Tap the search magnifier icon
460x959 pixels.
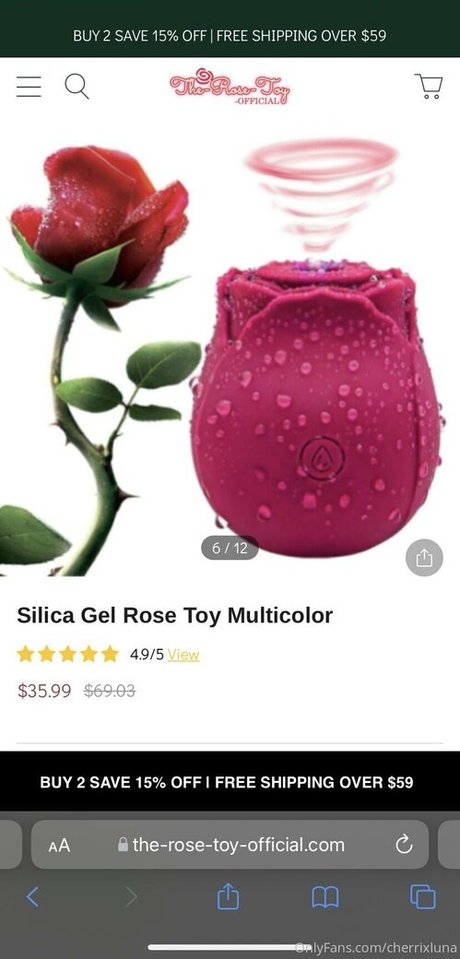[x=77, y=86]
